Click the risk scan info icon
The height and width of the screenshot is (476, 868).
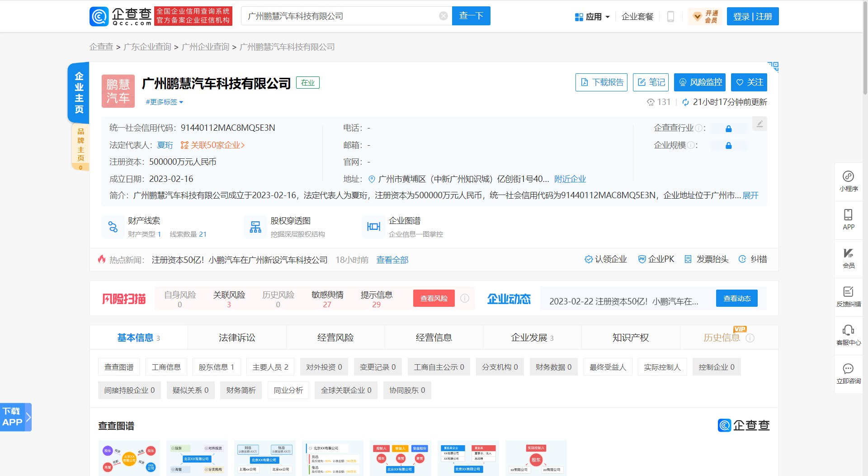pyautogui.click(x=465, y=298)
